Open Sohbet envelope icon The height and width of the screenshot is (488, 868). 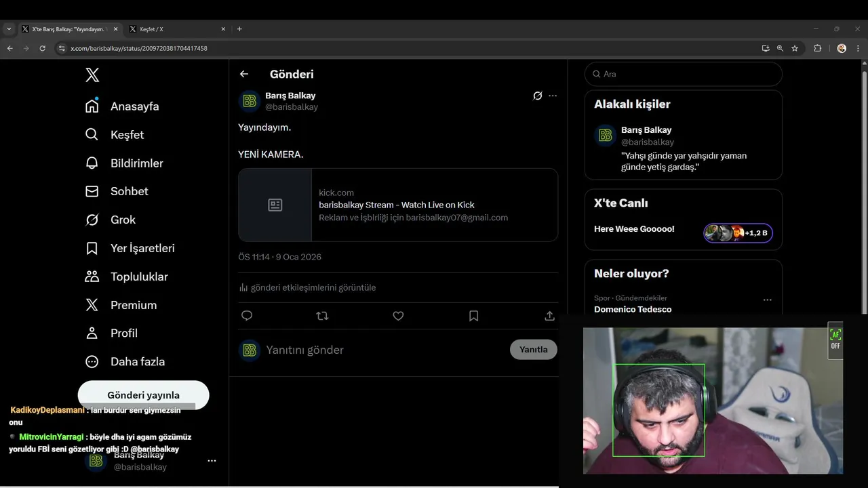tap(92, 191)
